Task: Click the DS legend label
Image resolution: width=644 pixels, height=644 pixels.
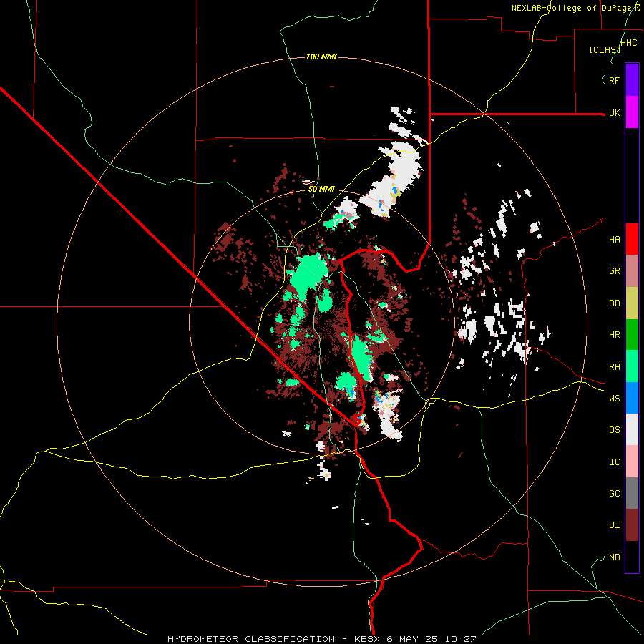Action: coord(614,430)
